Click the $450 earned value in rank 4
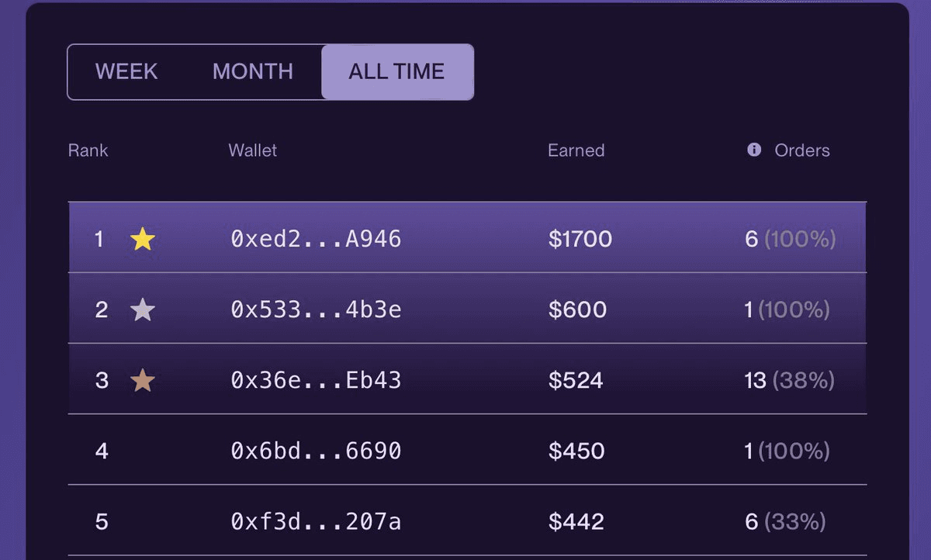This screenshot has width=931, height=560. [x=576, y=451]
